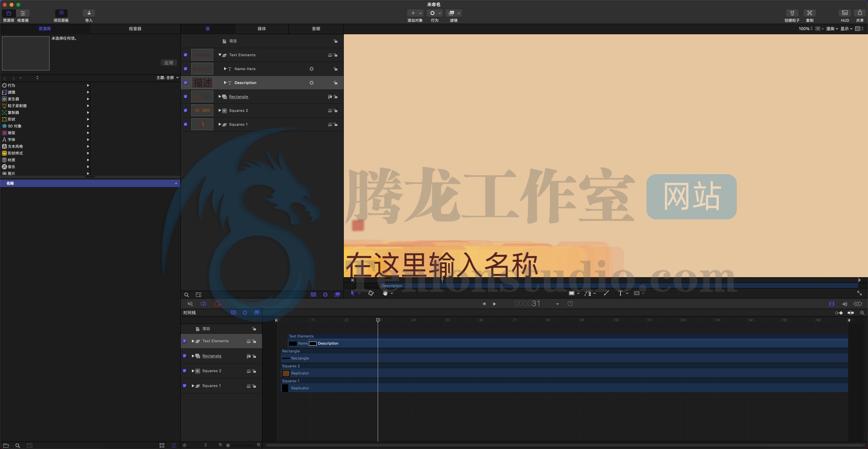Click the Share icon
868x449 pixels.
pyautogui.click(x=860, y=13)
